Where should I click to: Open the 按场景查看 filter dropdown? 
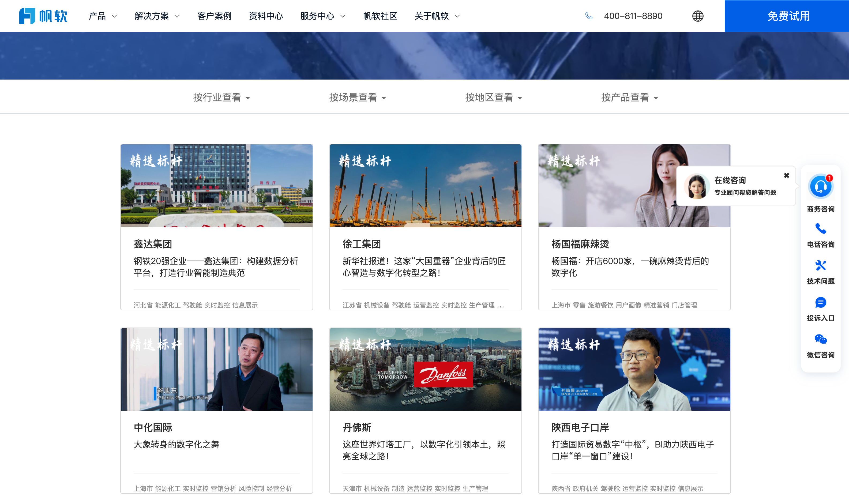tap(357, 97)
